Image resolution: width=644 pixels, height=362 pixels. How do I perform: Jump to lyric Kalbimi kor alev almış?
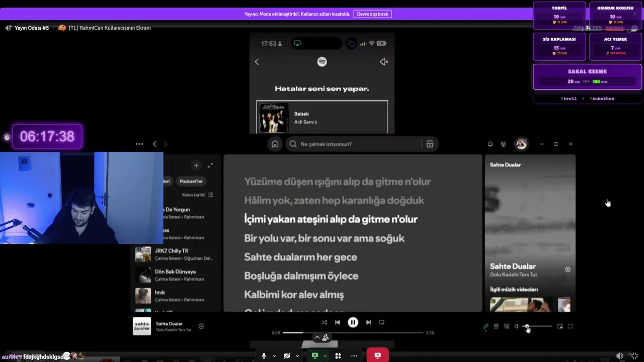click(294, 295)
